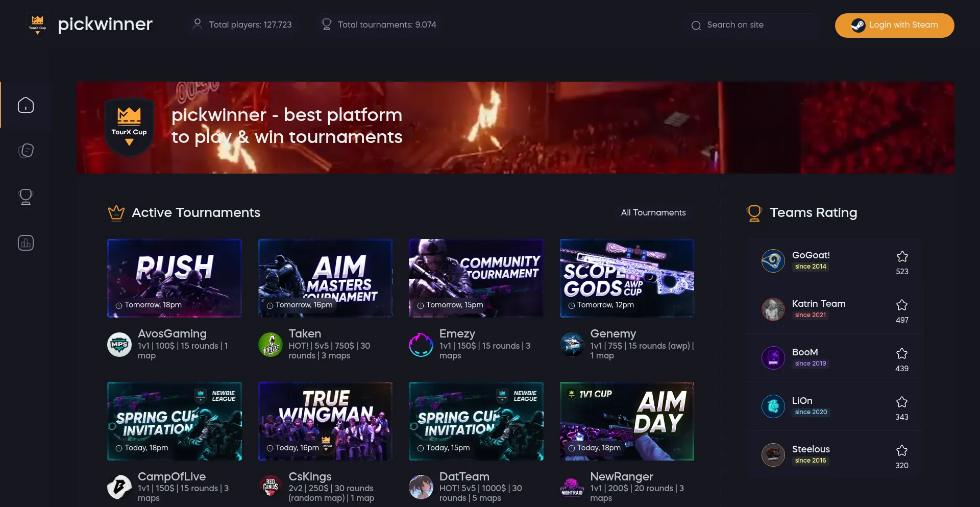Click the trophy icon beside Teams Rating
This screenshot has width=980, height=507.
(x=754, y=213)
